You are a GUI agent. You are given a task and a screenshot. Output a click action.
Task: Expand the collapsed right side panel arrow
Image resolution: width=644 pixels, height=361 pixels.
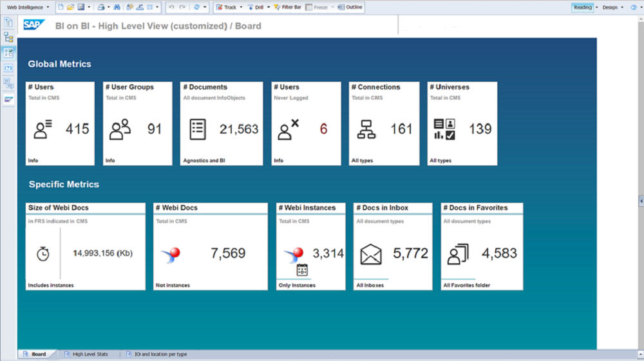click(x=641, y=201)
